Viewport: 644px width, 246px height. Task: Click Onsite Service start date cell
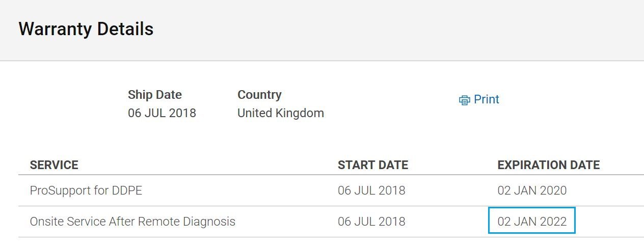[371, 222]
